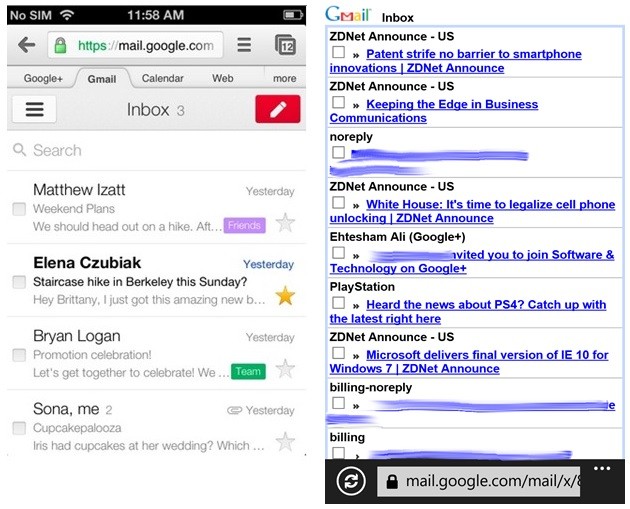Expand the 'more' tab in Google bar

pos(285,78)
